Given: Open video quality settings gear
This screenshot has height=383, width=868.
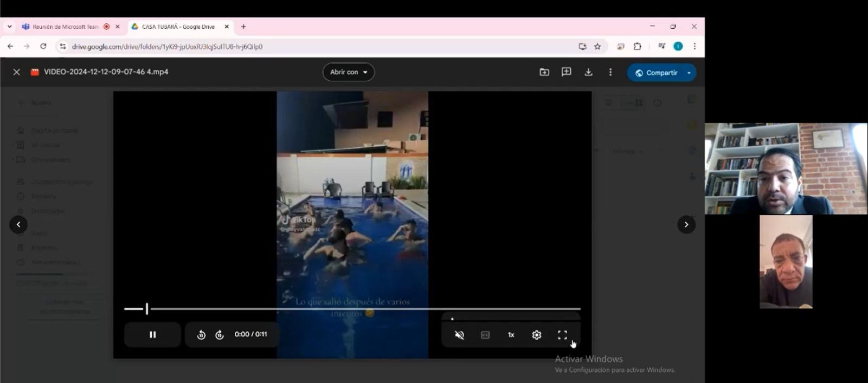Looking at the screenshot, I should pos(537,335).
